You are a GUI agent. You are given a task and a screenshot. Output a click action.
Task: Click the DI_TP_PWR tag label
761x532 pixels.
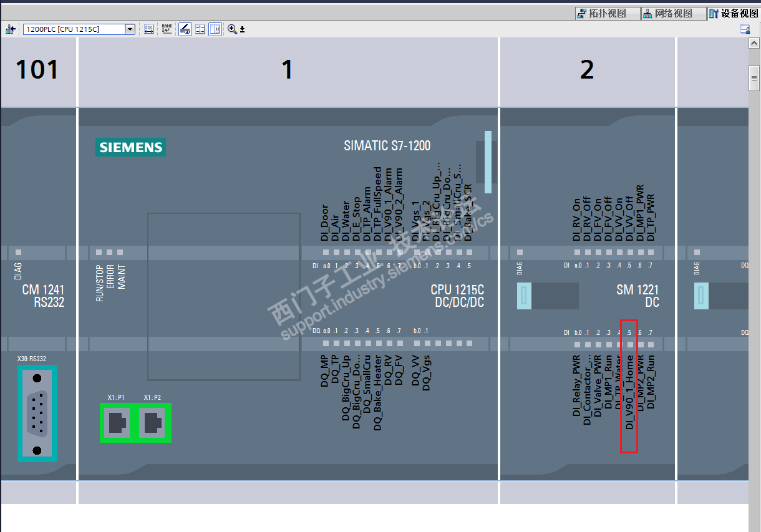tap(651, 216)
